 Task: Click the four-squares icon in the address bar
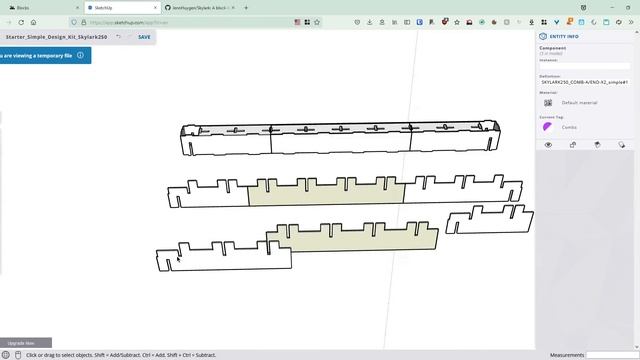coord(307,22)
